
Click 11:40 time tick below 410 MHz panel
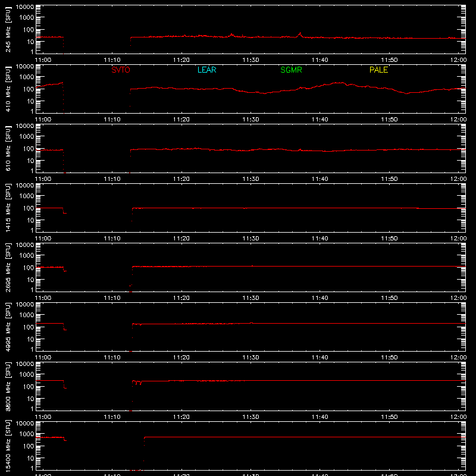click(320, 120)
